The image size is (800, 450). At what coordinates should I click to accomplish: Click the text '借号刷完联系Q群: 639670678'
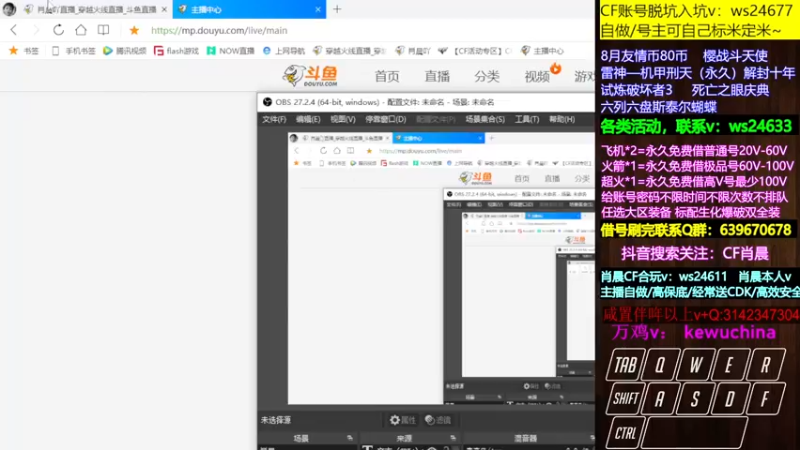(x=696, y=230)
